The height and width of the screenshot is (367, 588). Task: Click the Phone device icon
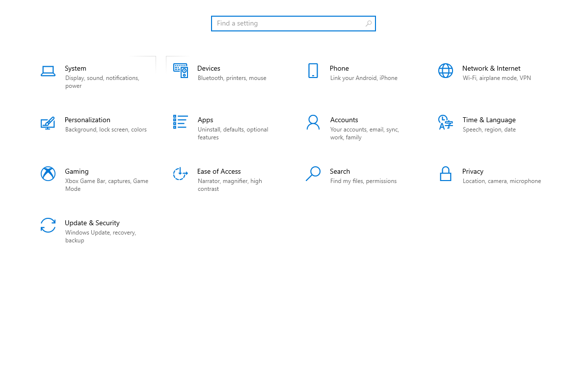pos(313,71)
